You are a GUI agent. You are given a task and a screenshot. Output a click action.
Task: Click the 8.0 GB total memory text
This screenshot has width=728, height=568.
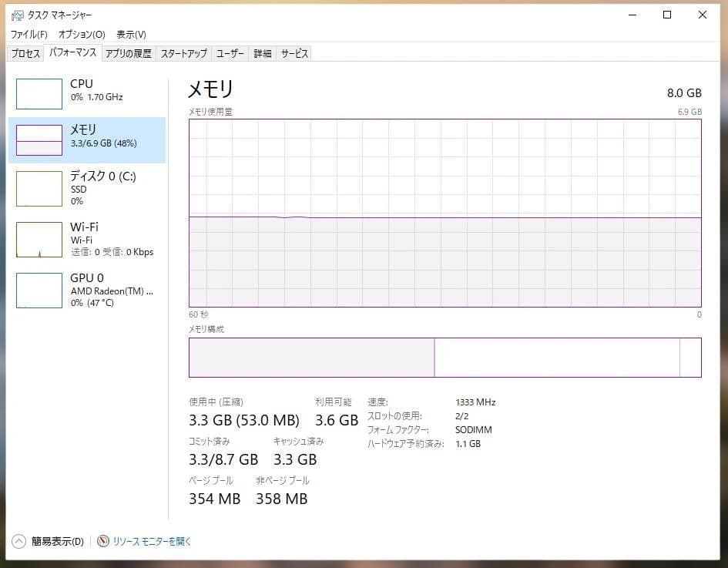(x=684, y=93)
